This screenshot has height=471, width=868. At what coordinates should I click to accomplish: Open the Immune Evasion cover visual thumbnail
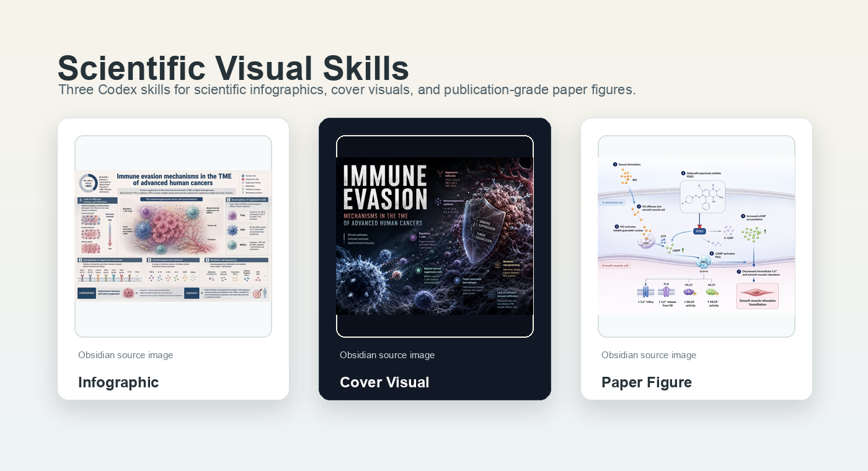[435, 236]
